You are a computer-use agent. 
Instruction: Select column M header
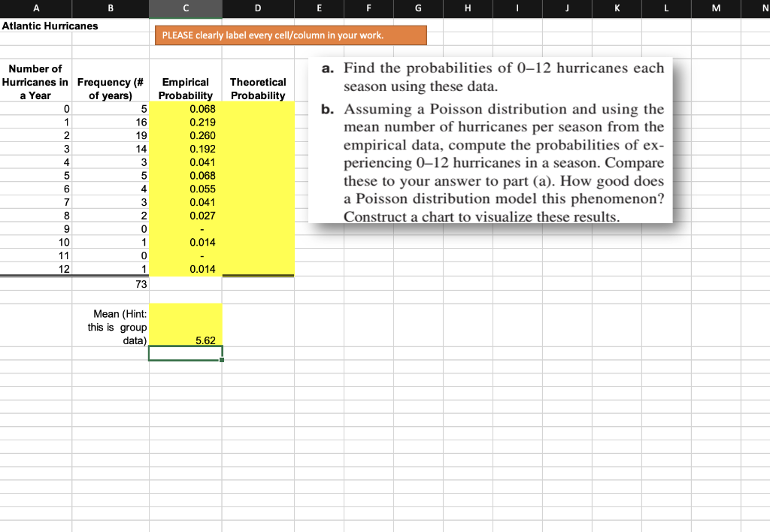click(x=716, y=8)
